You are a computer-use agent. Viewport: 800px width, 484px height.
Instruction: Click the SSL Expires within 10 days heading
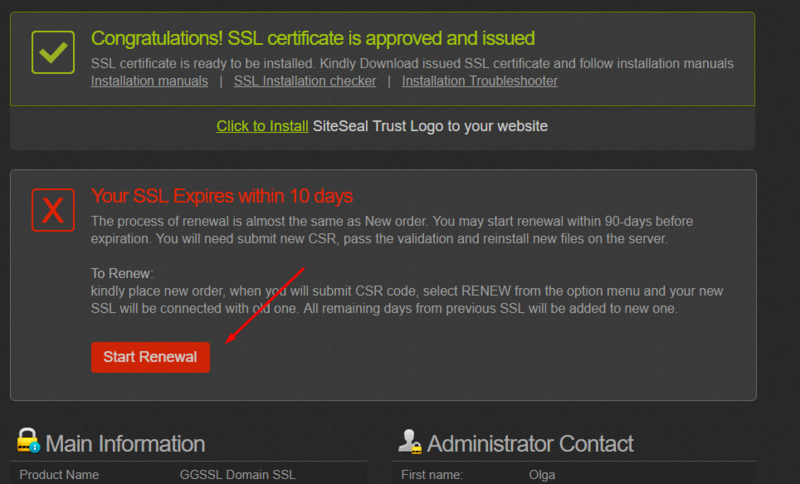[222, 196]
